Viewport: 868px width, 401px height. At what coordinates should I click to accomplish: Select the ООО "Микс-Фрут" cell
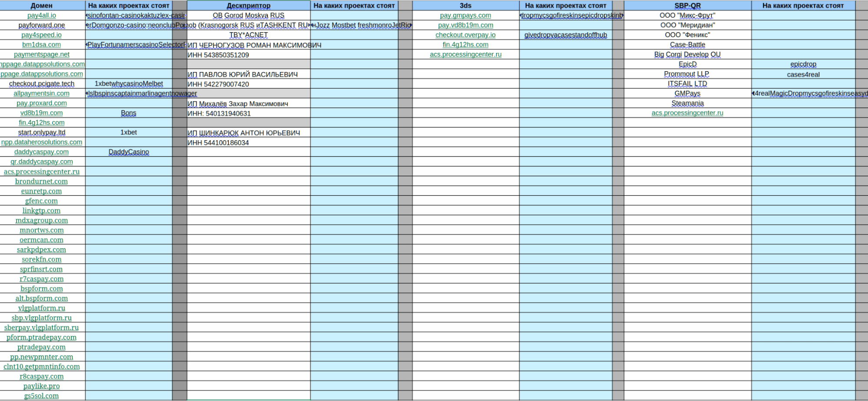[x=687, y=16]
